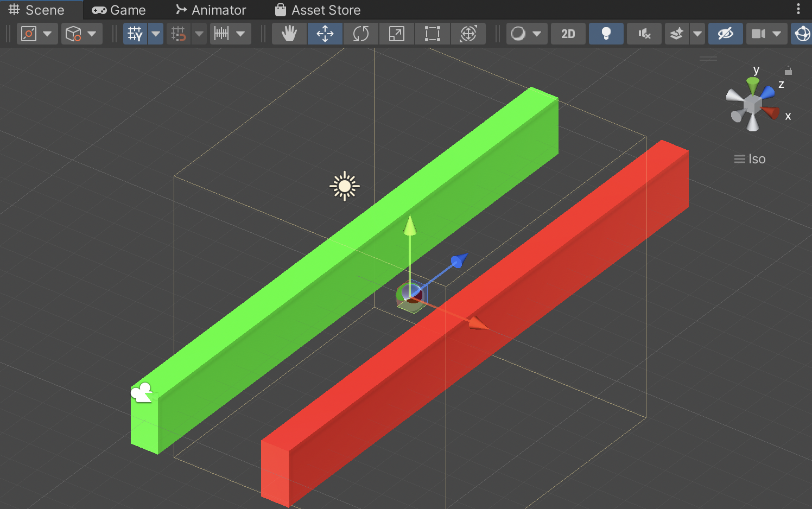812x509 pixels.
Task: Select the camera gizmo icon in scene
Action: click(142, 392)
